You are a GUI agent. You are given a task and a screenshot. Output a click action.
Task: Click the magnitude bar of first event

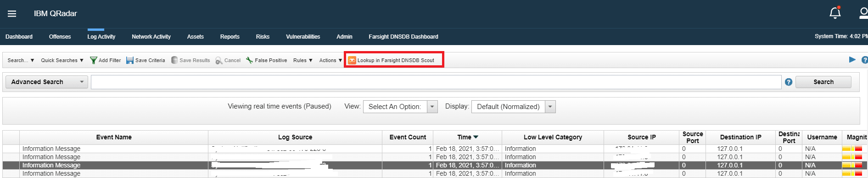[852, 149]
